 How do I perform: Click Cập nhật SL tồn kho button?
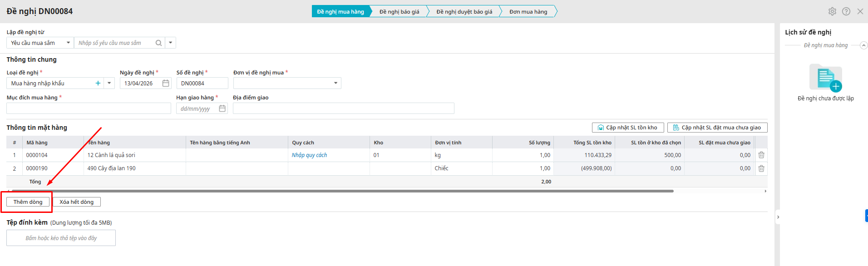tap(628, 128)
